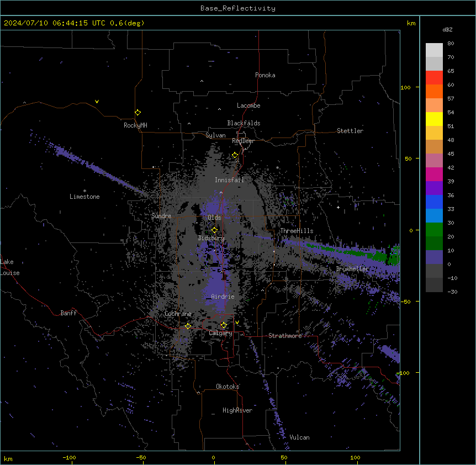The width and height of the screenshot is (476, 465).
Task: Click the -100 tick on the bottom axis
Action: [x=69, y=457]
